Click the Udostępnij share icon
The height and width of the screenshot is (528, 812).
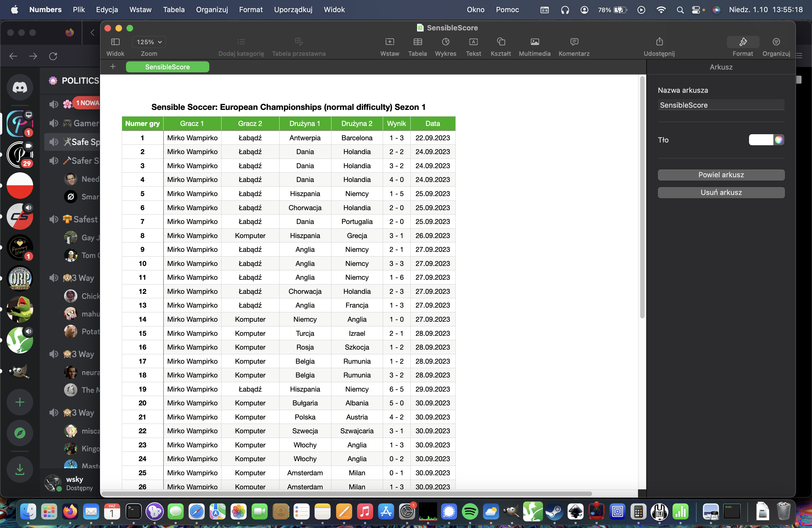point(659,42)
